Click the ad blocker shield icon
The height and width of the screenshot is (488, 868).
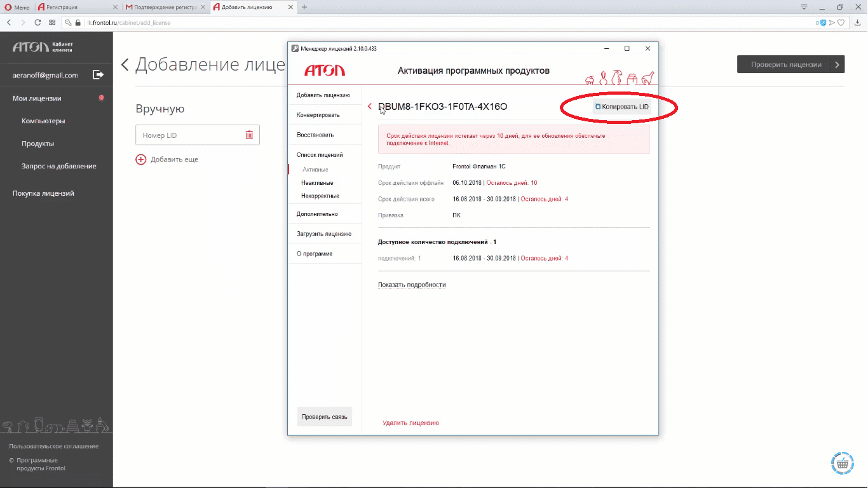coord(824,22)
